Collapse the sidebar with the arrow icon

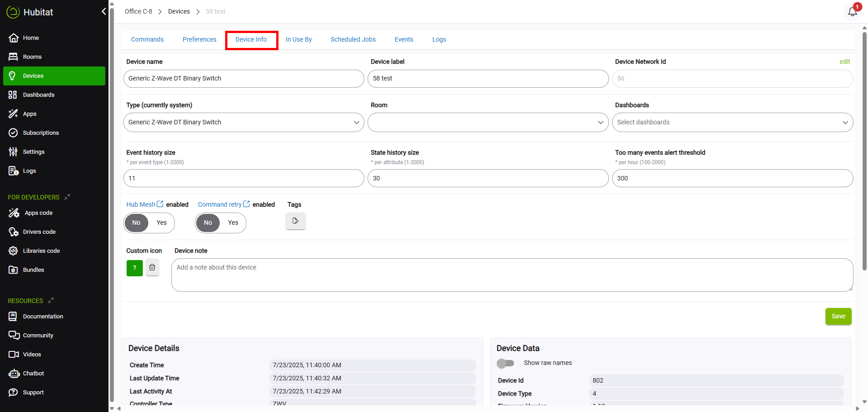(104, 12)
